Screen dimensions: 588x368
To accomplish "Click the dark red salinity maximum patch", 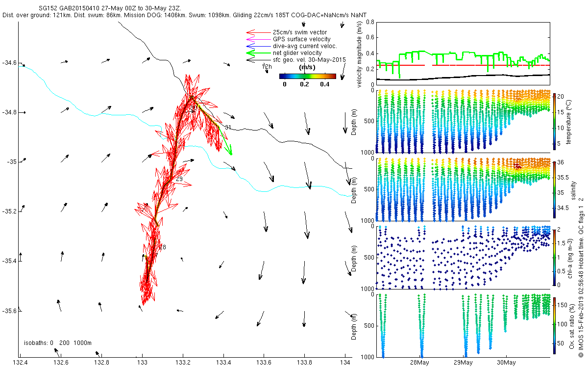I will 518,166.
